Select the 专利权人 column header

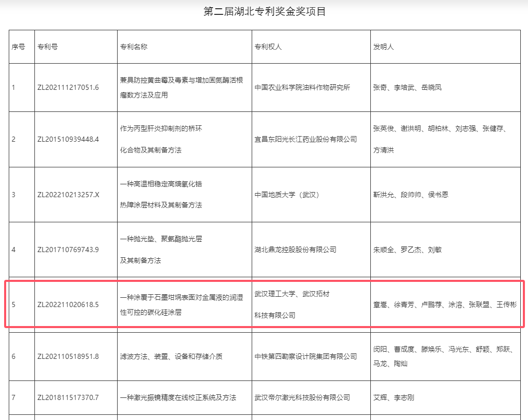click(x=268, y=47)
